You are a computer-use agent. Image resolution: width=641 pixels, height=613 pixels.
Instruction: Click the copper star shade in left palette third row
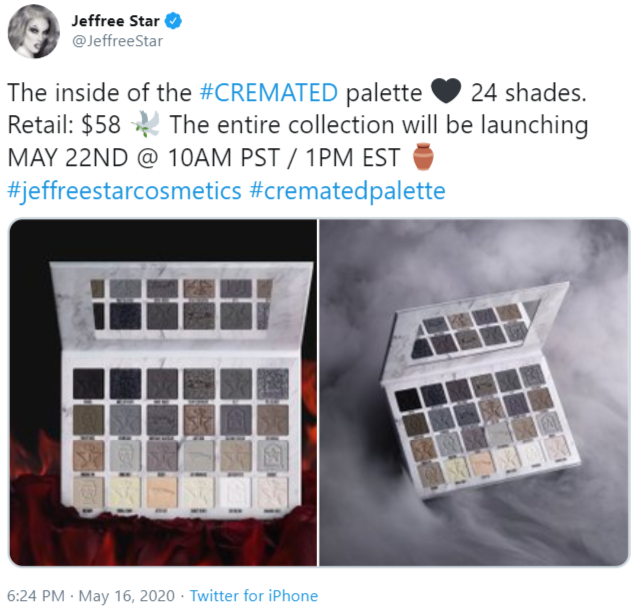point(88,455)
